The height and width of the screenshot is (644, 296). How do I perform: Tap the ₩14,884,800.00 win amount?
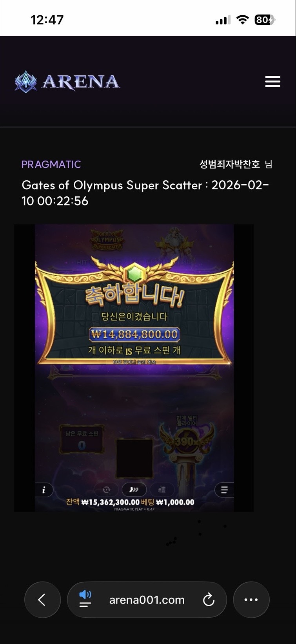[134, 334]
